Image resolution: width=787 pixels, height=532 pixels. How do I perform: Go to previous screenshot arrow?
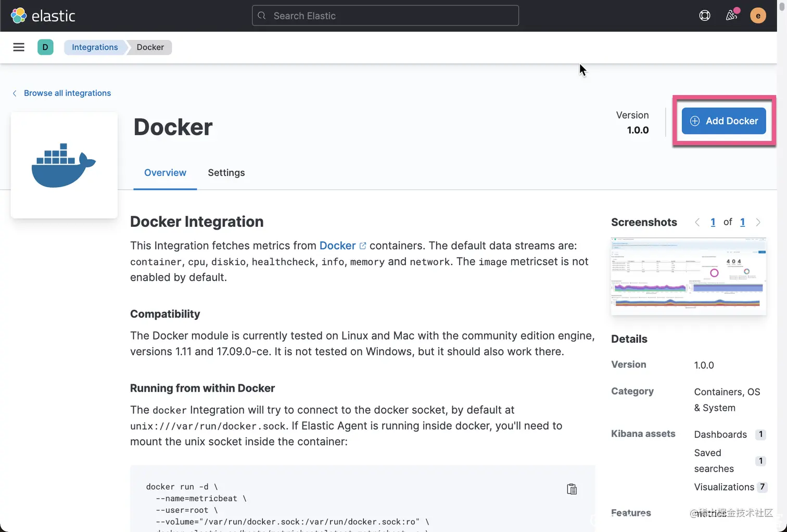697,222
